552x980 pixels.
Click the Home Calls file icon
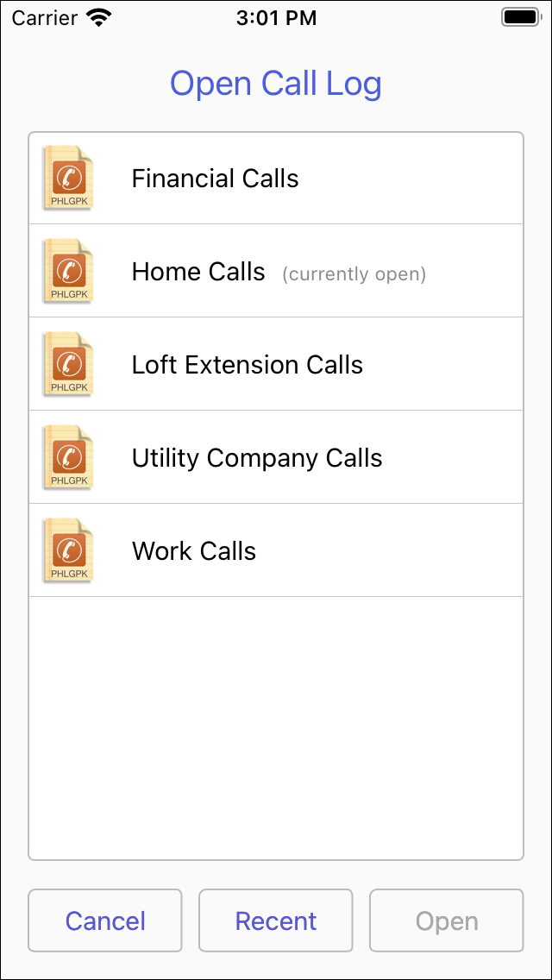pos(68,272)
